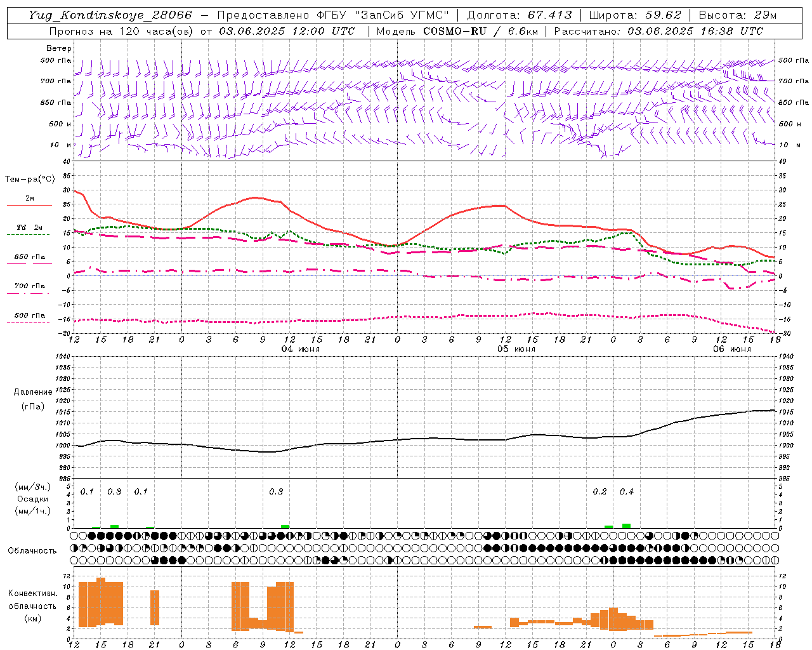Click the 'Давление' pressure panel label
The height and width of the screenshot is (650, 812).
[x=33, y=392]
